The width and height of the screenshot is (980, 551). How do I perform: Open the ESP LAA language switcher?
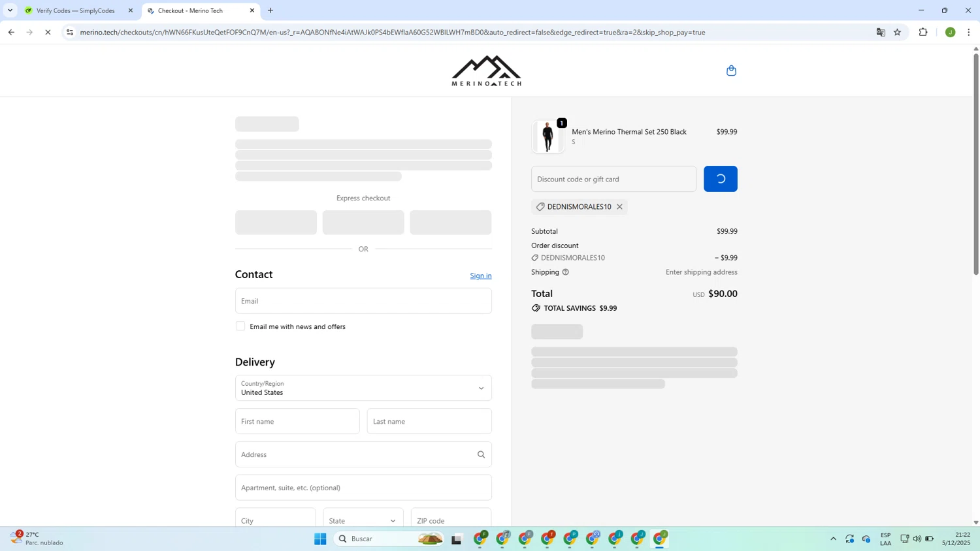886,539
